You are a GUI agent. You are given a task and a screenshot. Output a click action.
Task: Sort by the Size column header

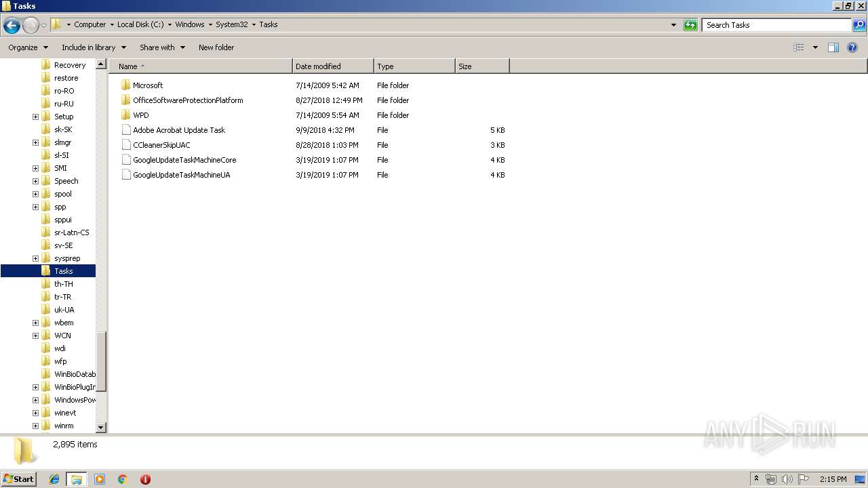[x=482, y=66]
